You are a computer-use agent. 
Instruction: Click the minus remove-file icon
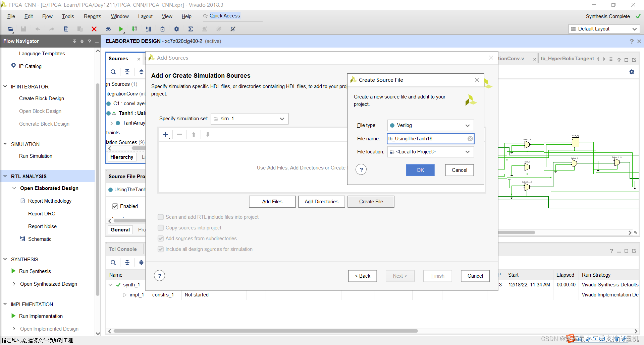(180, 135)
